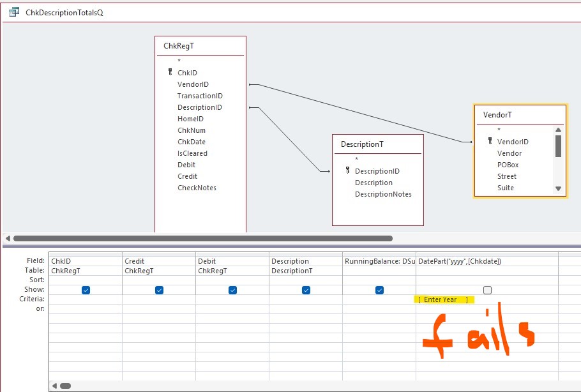The width and height of the screenshot is (581, 392).
Task: Toggle Show checkbox under Credit column
Action: 159,290
